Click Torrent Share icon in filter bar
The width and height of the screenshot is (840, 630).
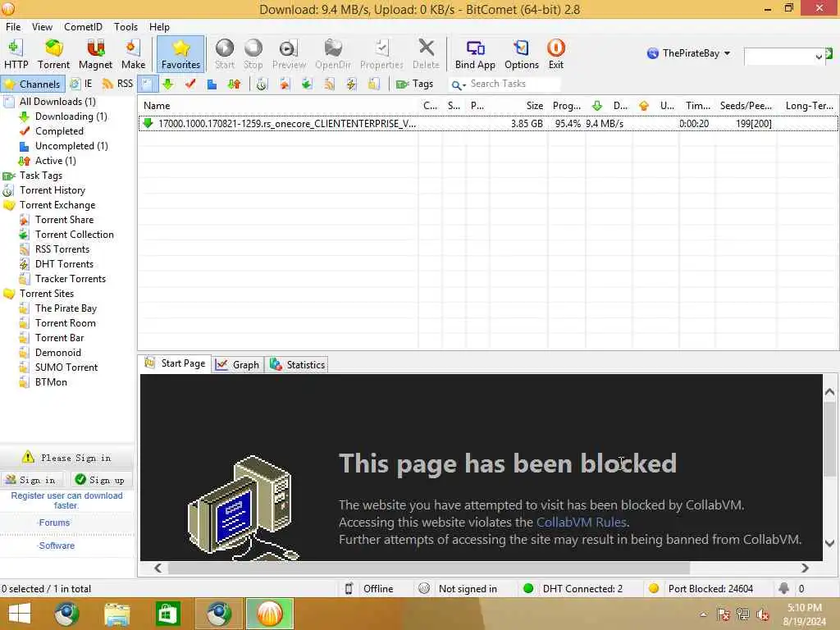click(x=285, y=84)
